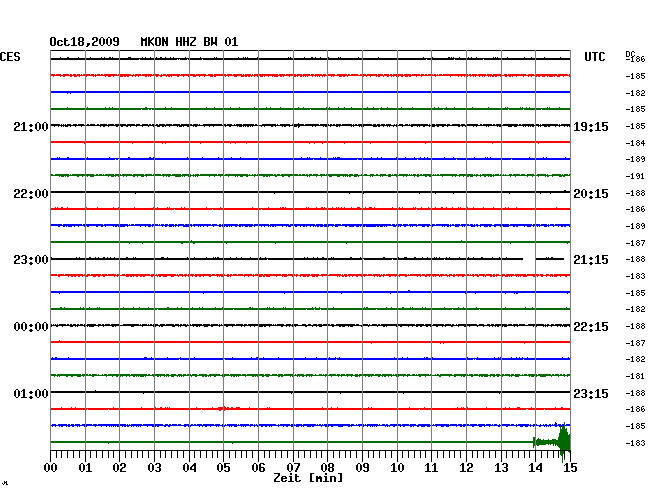Viewport: 650px width, 494px height.
Task: Click the 22:15 UTC time label
Action: [591, 327]
